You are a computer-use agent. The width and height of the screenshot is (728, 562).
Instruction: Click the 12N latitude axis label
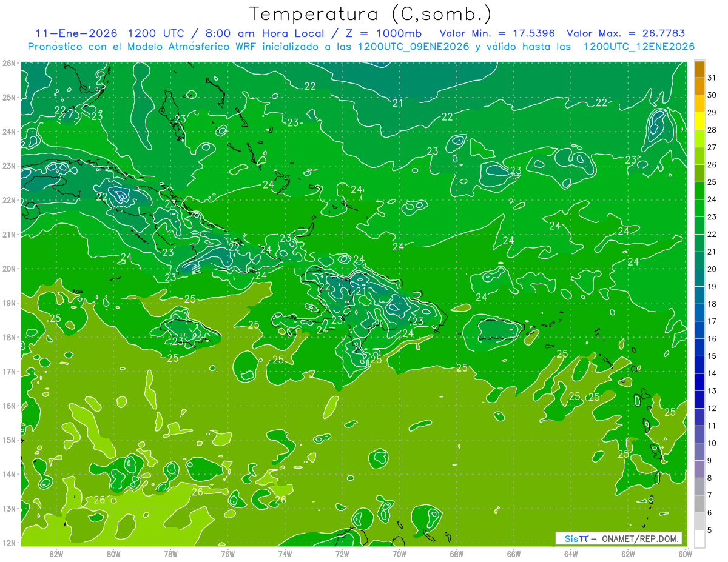(9, 543)
